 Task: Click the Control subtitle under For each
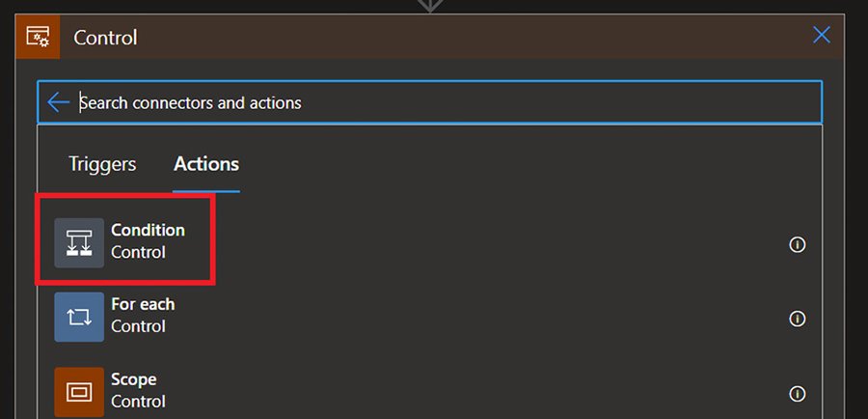138,327
